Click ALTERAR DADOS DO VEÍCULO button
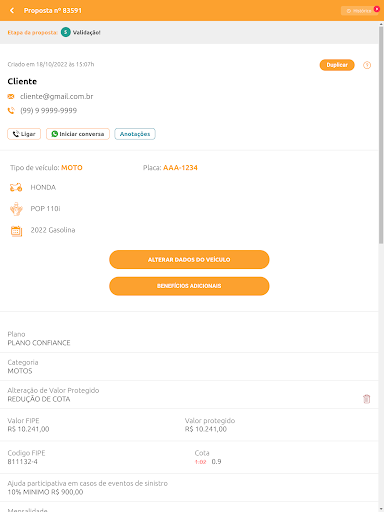 189,260
